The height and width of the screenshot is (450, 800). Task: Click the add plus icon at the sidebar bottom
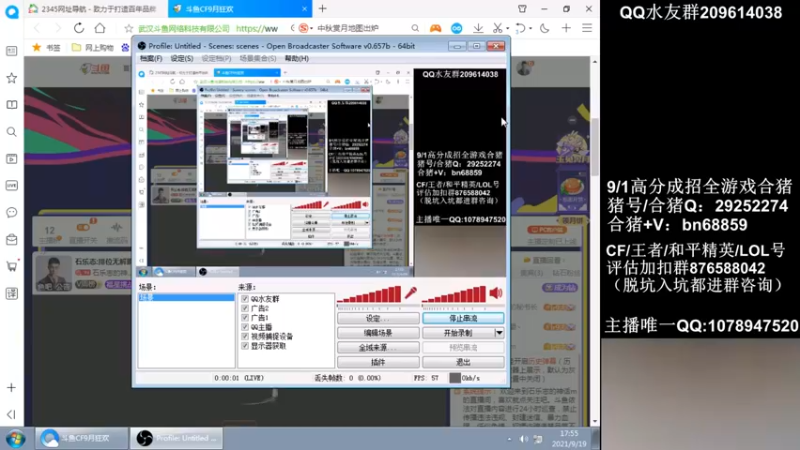(11, 387)
